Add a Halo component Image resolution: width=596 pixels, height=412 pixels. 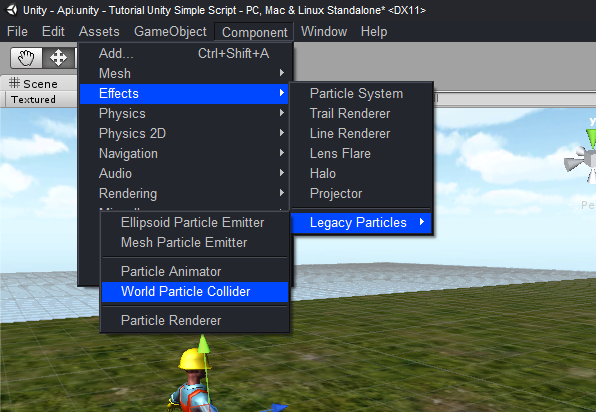[361, 173]
